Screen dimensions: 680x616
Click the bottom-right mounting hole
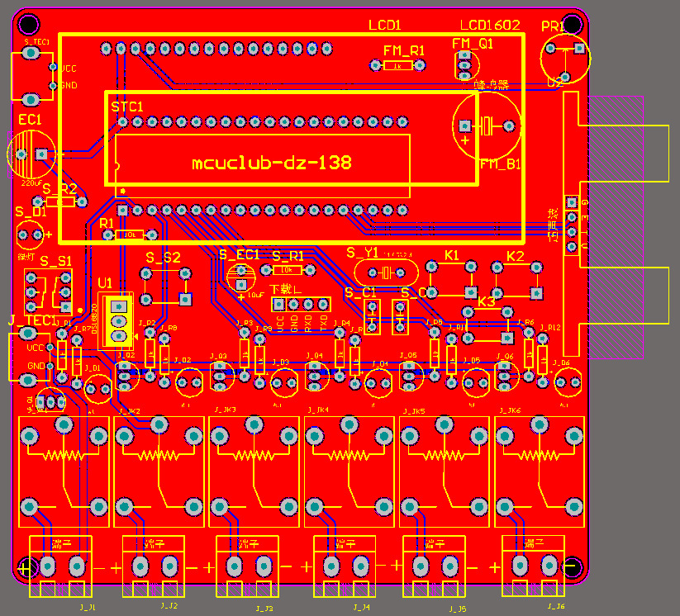tap(573, 566)
